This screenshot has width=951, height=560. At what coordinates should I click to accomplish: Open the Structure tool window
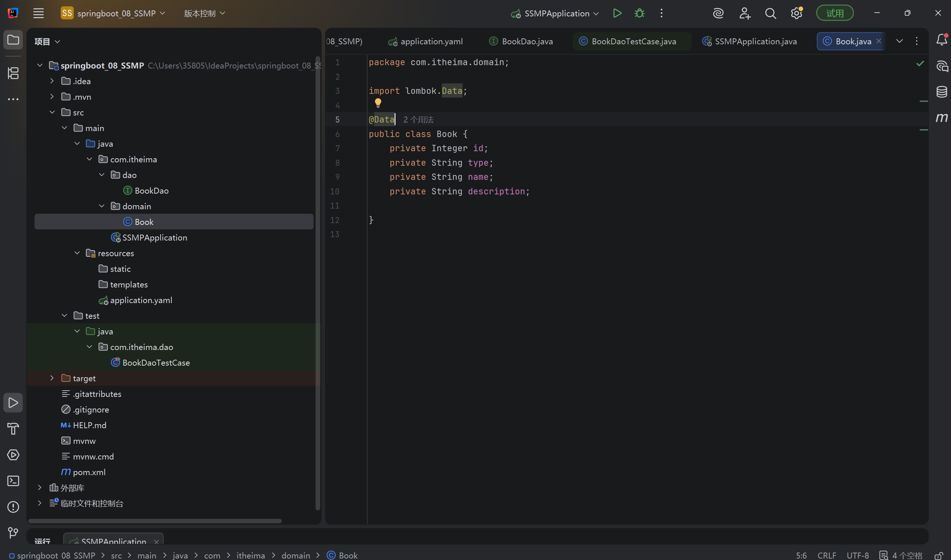click(13, 73)
